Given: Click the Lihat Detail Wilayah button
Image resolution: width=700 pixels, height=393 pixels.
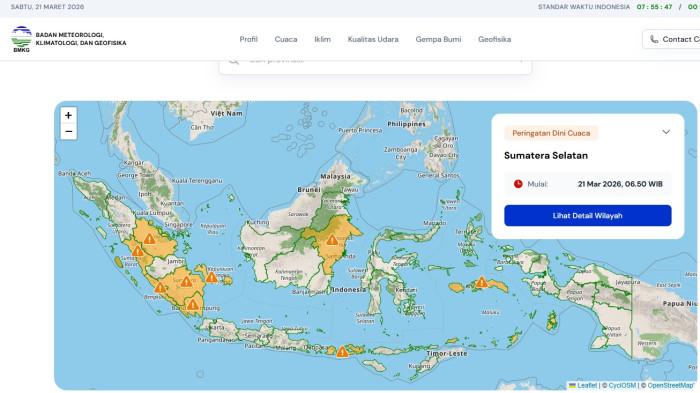Looking at the screenshot, I should (588, 216).
